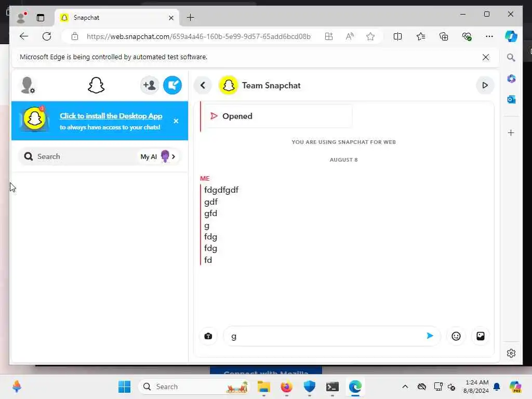The image size is (532, 399).
Task: Click the Edge profile icon
Action: 21,18
